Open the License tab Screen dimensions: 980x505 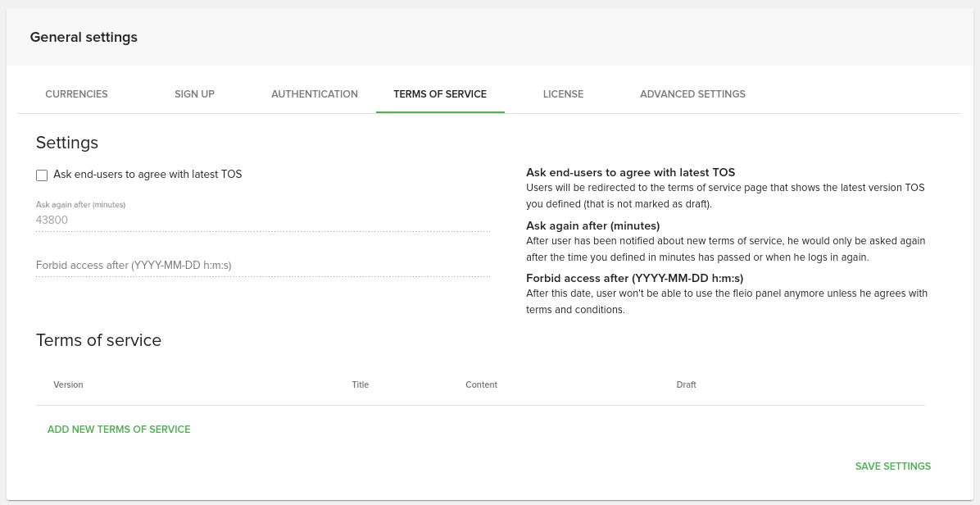click(x=563, y=93)
